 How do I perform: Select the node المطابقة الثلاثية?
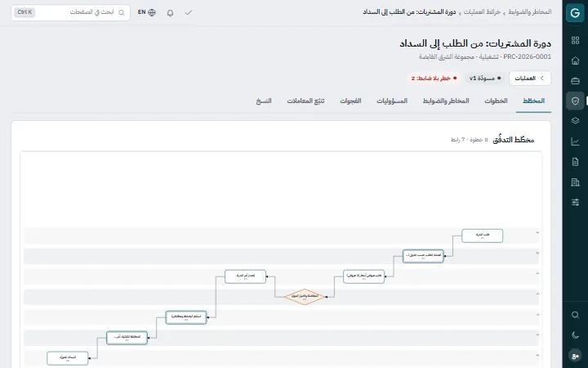(127, 338)
